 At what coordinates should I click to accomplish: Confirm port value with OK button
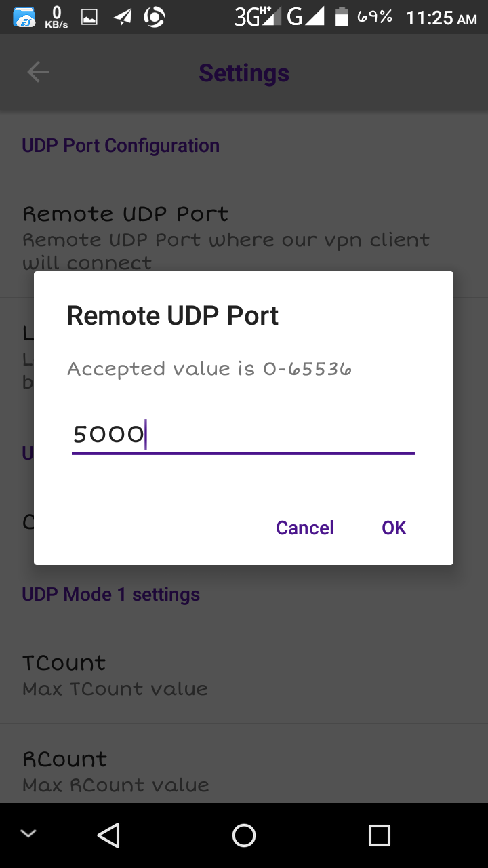click(394, 528)
